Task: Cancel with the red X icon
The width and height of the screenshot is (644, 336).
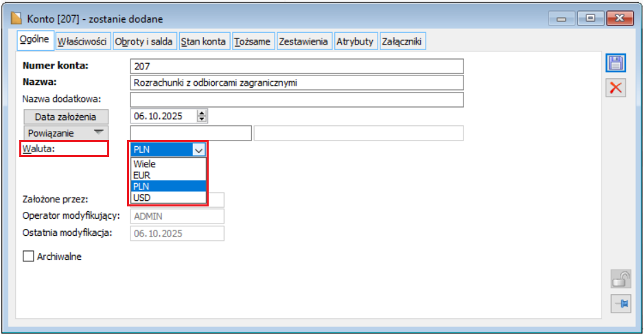Action: click(615, 88)
